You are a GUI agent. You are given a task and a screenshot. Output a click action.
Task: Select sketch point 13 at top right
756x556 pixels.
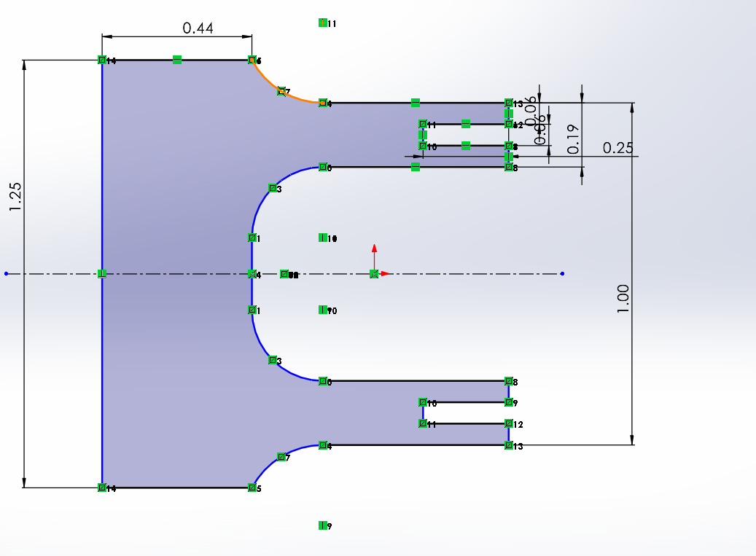coord(509,103)
